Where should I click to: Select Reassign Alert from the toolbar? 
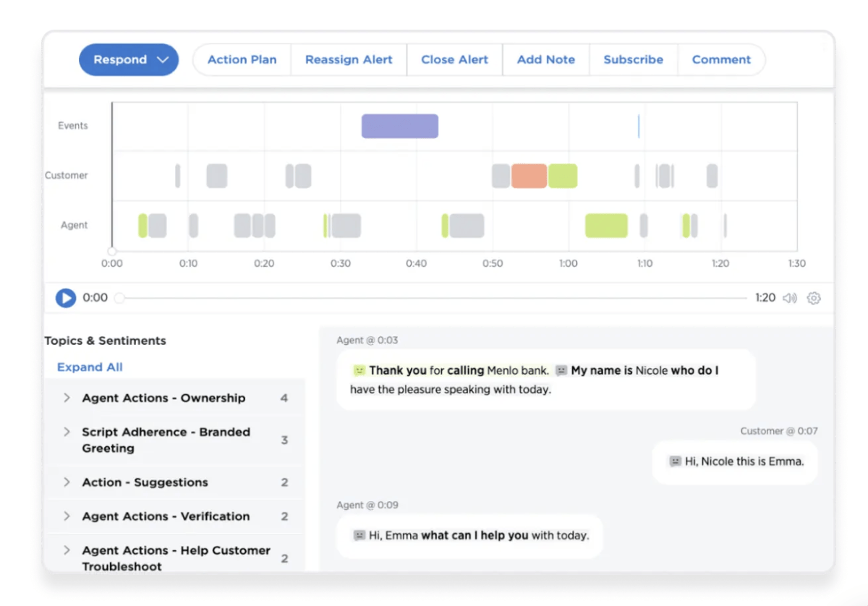click(x=349, y=59)
